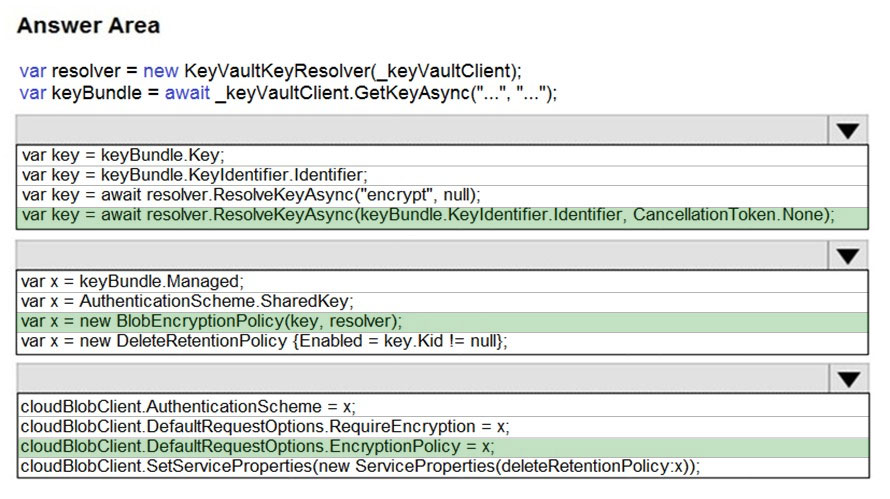Select option cloudBlobClient.AuthenticationScheme = x

(443, 406)
